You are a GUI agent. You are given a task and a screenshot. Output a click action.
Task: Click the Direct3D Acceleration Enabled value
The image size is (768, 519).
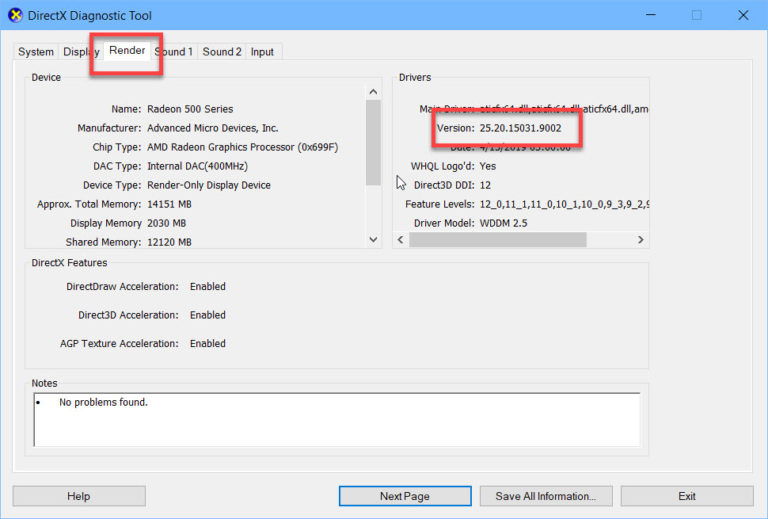click(208, 315)
